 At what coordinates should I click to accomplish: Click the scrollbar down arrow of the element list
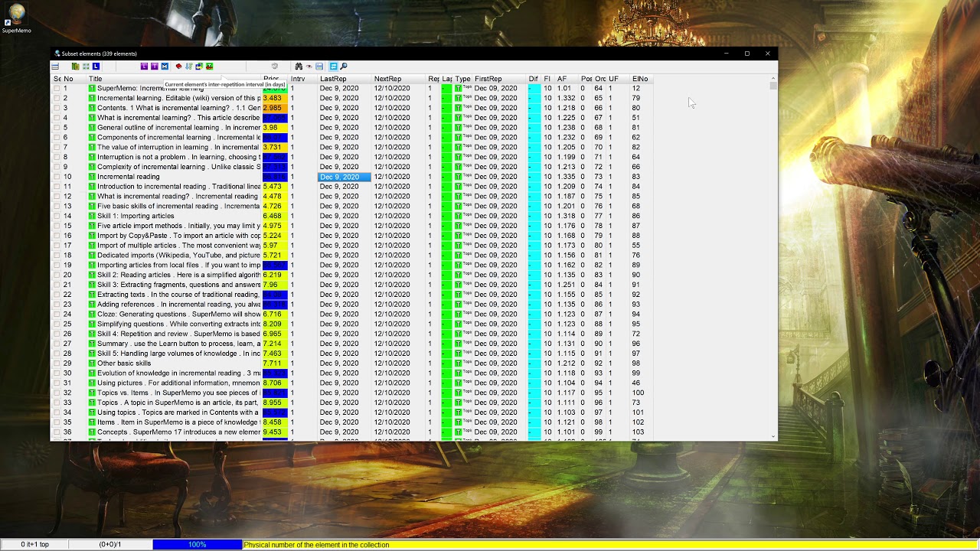[x=773, y=437]
